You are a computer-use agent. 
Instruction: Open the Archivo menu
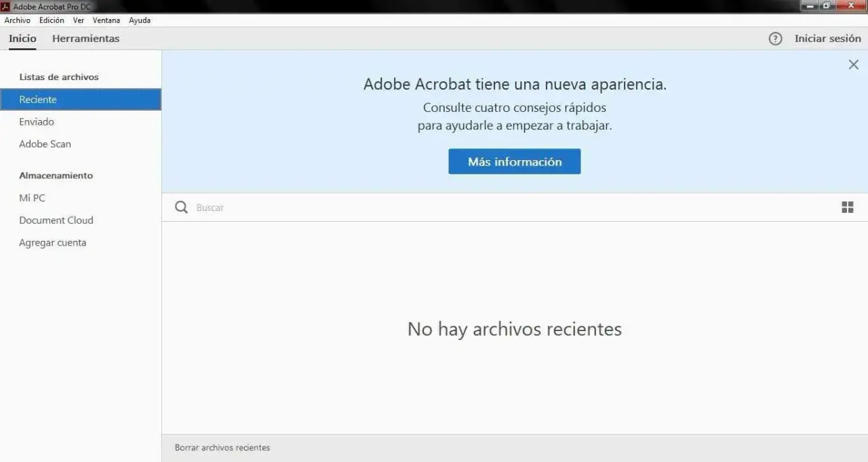coord(17,20)
